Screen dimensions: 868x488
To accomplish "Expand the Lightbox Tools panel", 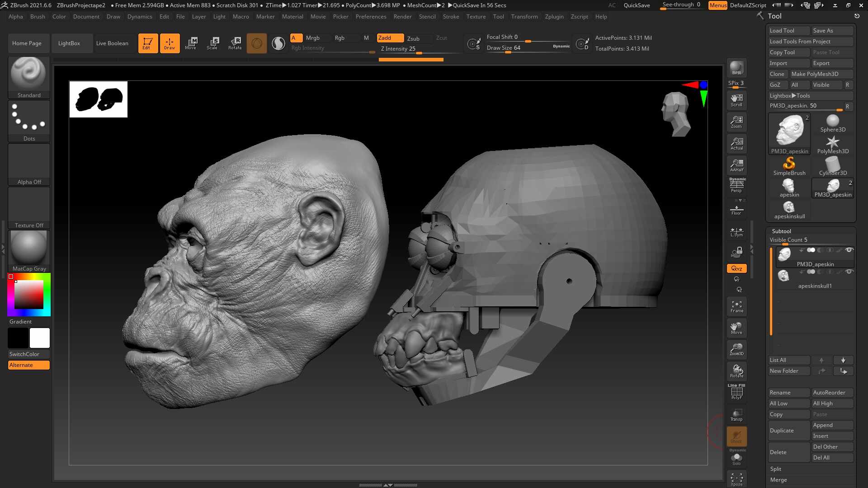I will pyautogui.click(x=789, y=95).
